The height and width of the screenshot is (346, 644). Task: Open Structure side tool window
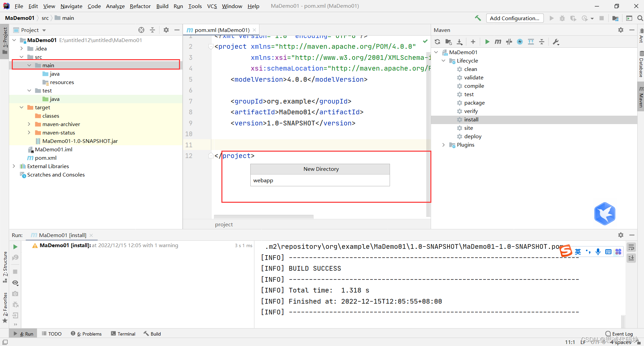[5, 267]
